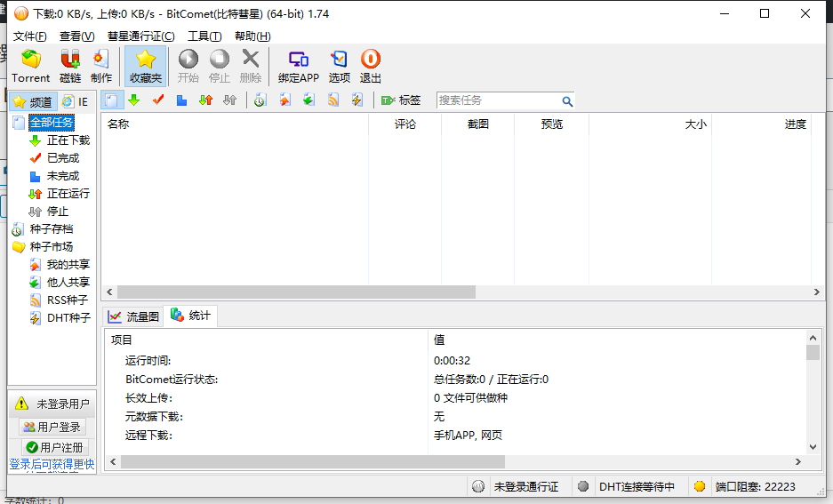Click statistics panel horizontal scrollbar left arrow
This screenshot has height=504, width=833.
113,462
